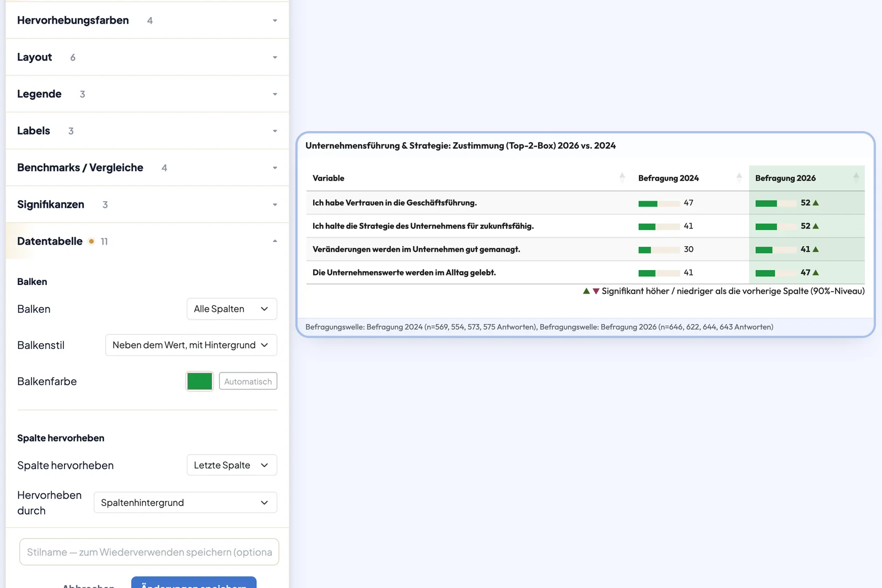Expand Benchmarks / Vergleiche section

147,168
